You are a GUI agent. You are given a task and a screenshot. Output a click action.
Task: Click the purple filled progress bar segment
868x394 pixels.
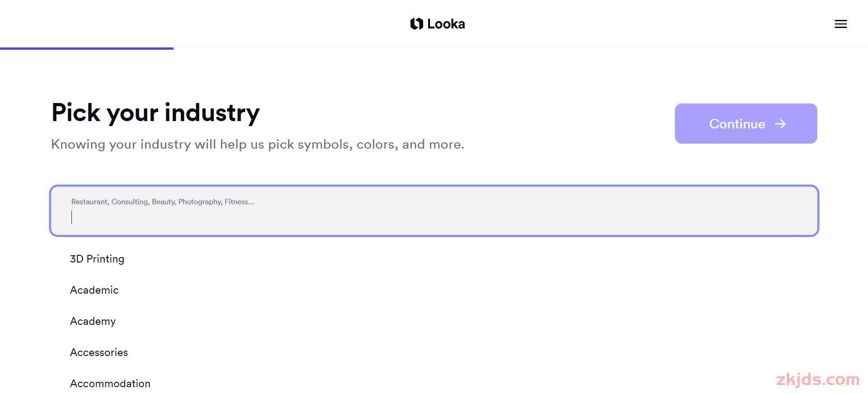point(87,48)
